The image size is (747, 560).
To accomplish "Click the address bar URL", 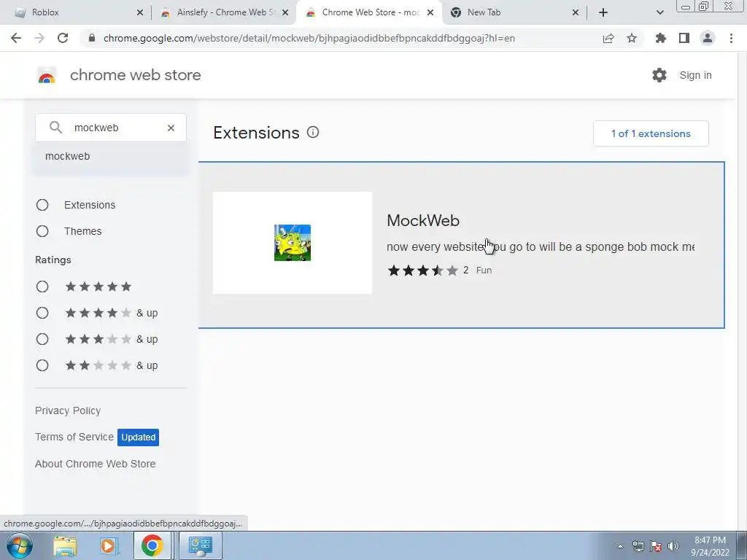I will pos(309,38).
